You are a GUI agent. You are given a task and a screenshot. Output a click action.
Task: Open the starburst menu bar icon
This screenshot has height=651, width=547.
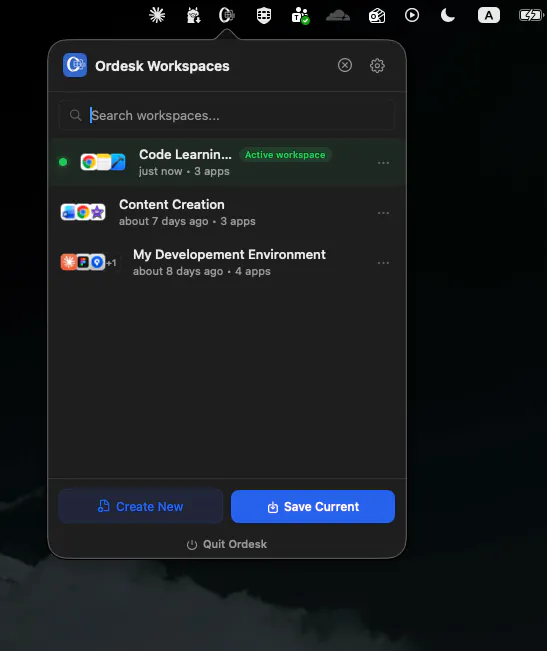tap(157, 15)
